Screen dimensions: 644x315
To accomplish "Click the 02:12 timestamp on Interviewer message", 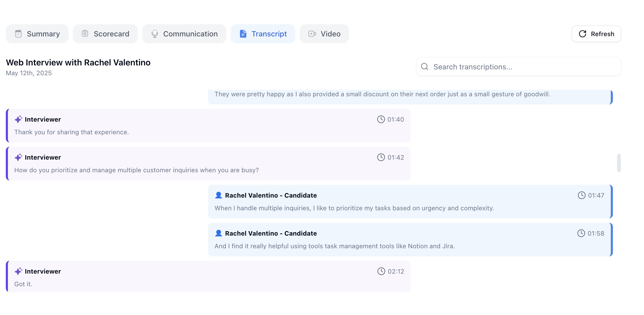I will pyautogui.click(x=396, y=271).
